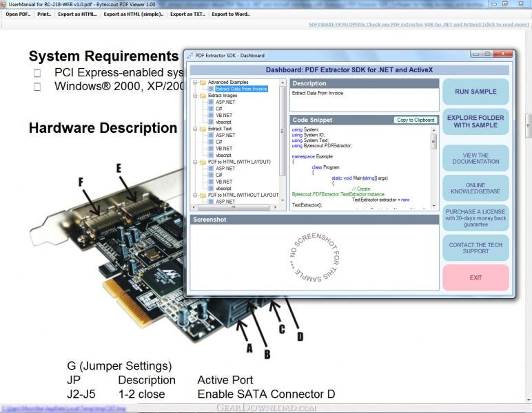Click the PDF to HTML (WITHOUT LAYOUT) folder icon
Screen dimensions: 532x413
203,195
